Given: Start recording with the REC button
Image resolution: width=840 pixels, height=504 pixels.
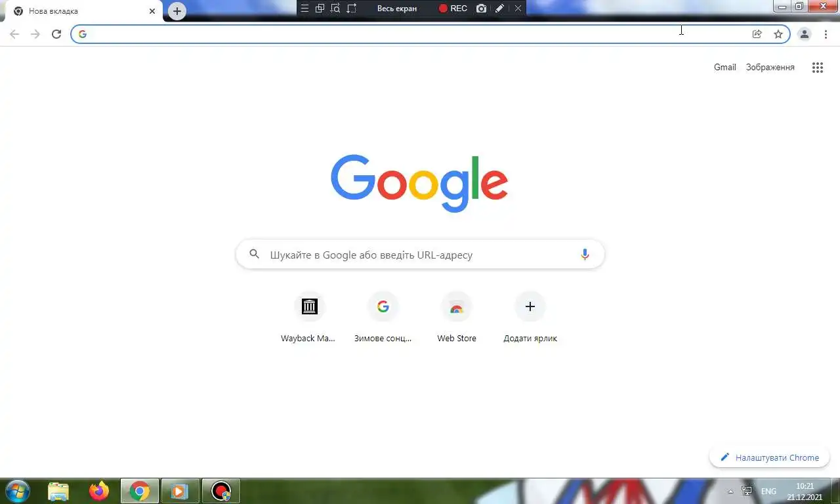Looking at the screenshot, I should click(x=453, y=9).
